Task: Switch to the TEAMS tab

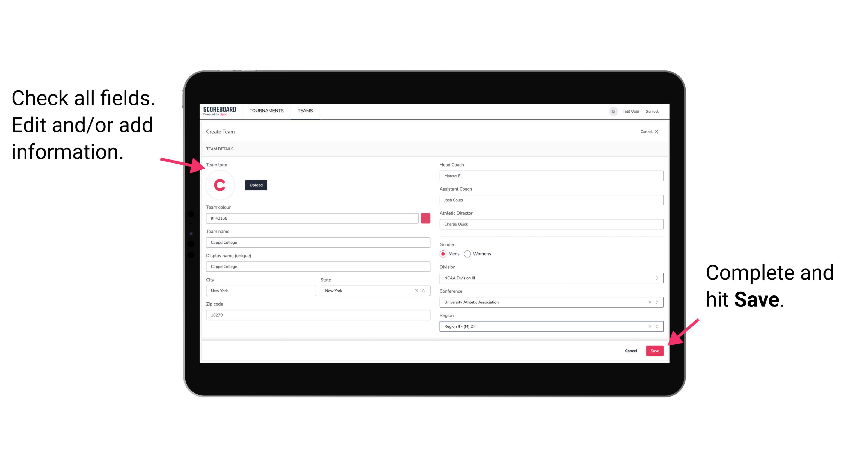Action: tap(306, 110)
